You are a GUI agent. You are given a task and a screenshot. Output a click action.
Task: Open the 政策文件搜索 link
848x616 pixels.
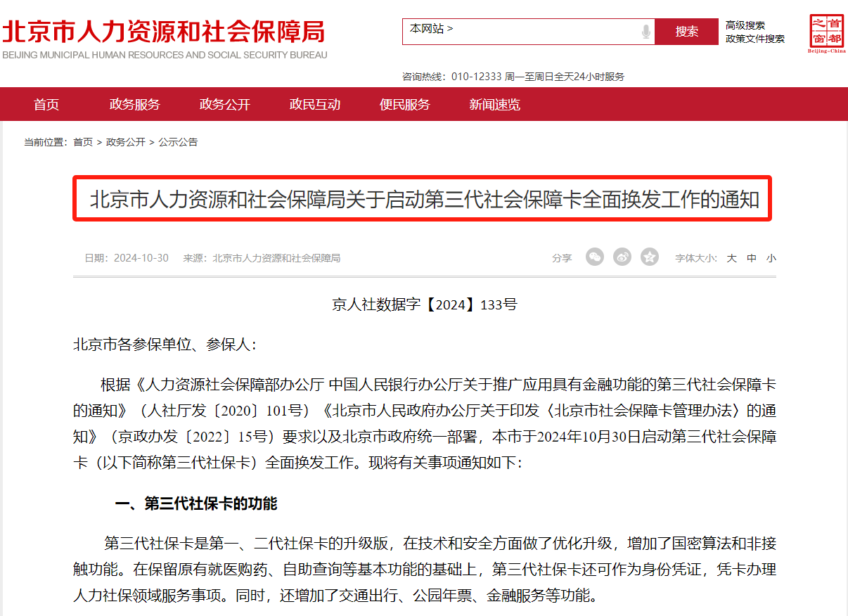tap(755, 39)
